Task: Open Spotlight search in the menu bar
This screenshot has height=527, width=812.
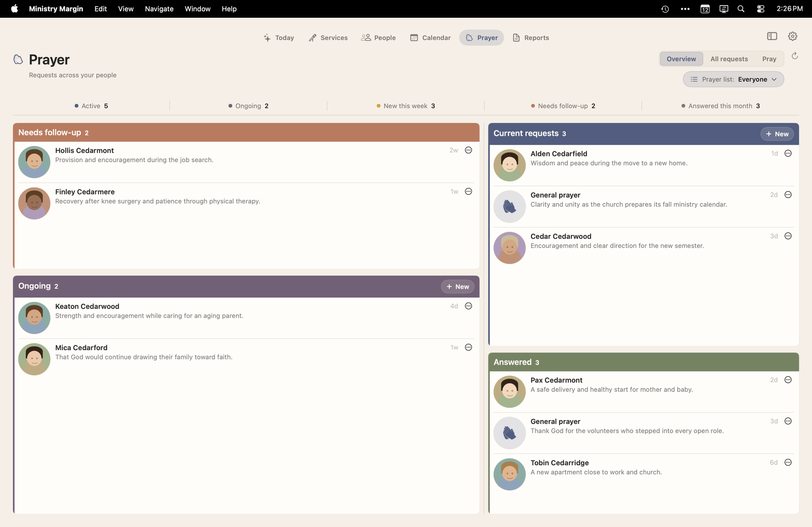Action: click(741, 9)
